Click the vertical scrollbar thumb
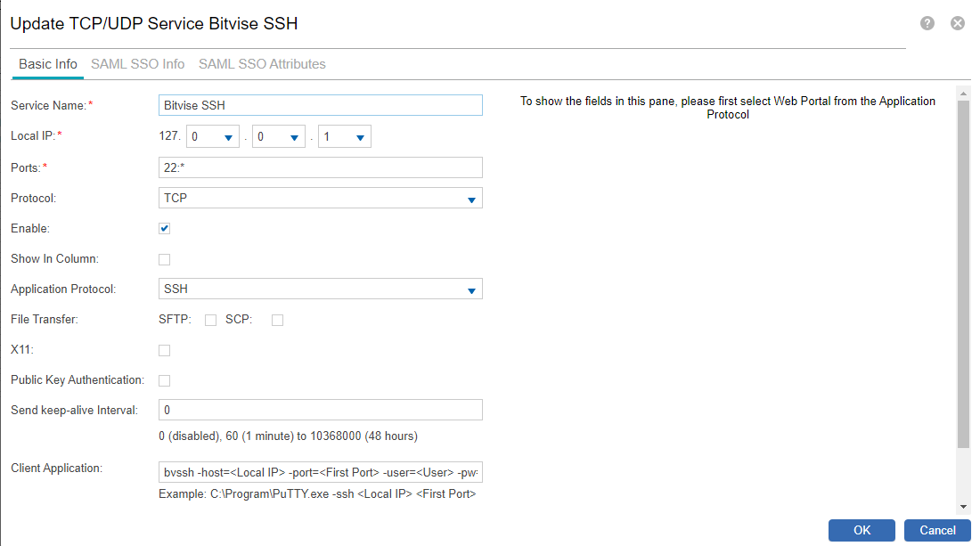The image size is (980, 546). (x=963, y=273)
